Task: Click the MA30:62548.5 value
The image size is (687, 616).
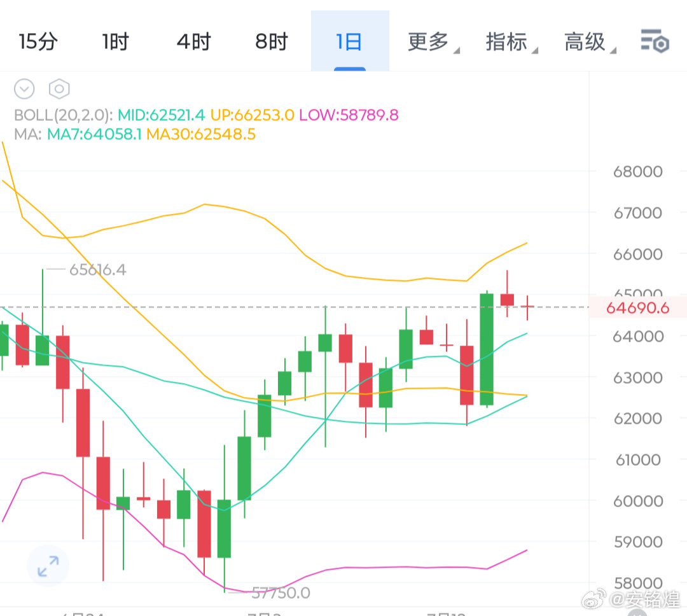Action: (200, 134)
